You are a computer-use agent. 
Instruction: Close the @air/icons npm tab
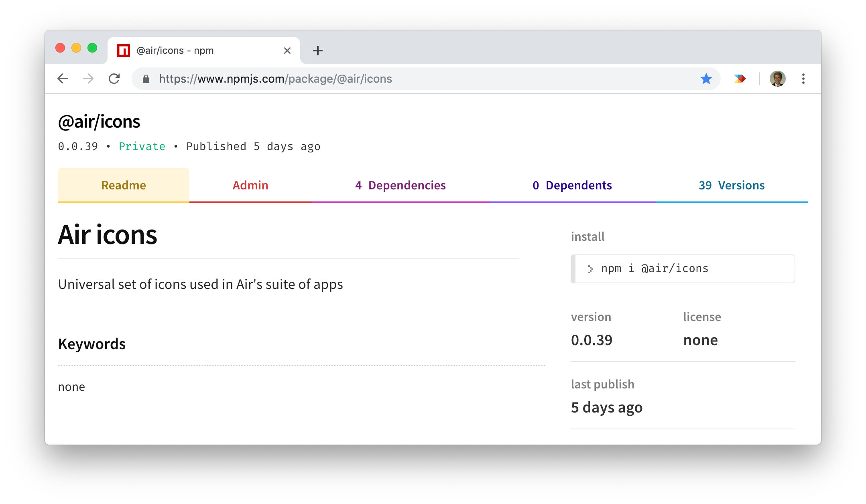point(287,51)
